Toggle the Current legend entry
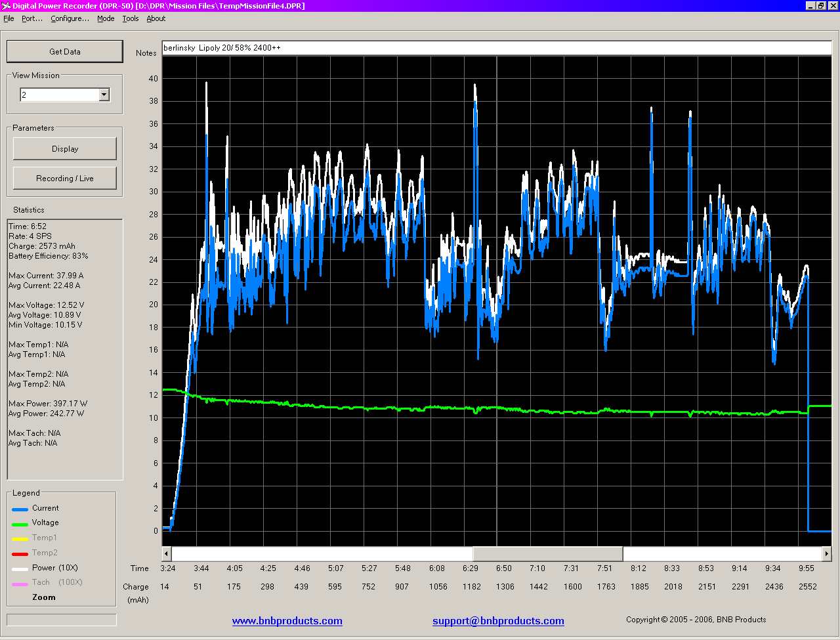The width and height of the screenshot is (840, 640). tap(45, 508)
